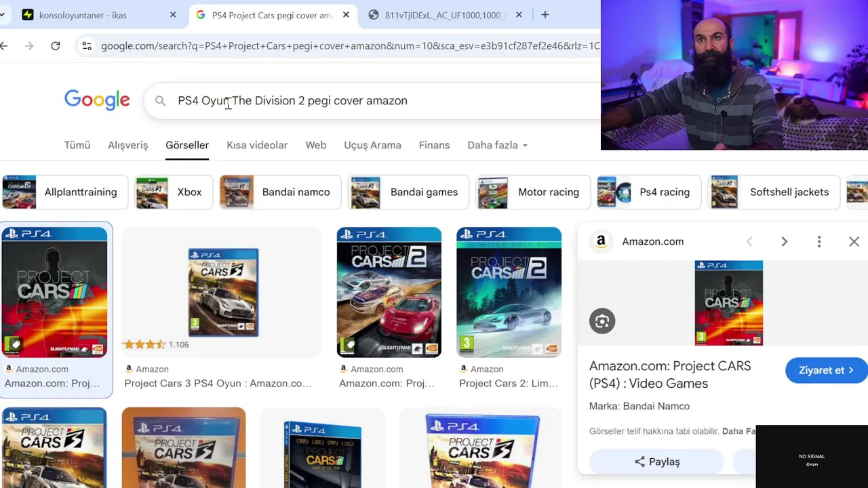Open the Project Cars 3 rated 1.106 thumbnail
868x488 pixels.
click(223, 292)
